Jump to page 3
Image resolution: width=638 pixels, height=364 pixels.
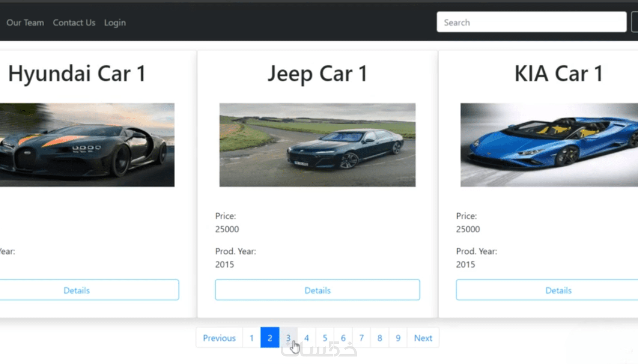[288, 338]
